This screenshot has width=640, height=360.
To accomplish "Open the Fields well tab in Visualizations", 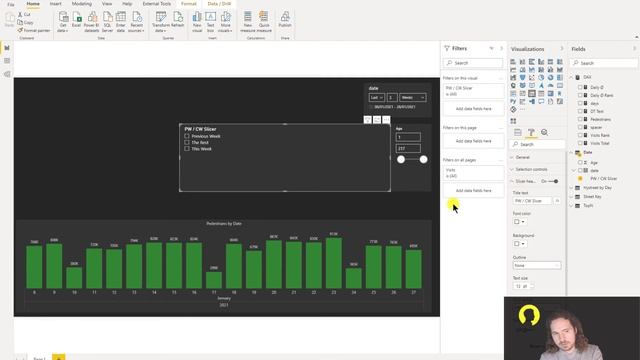I will point(518,133).
